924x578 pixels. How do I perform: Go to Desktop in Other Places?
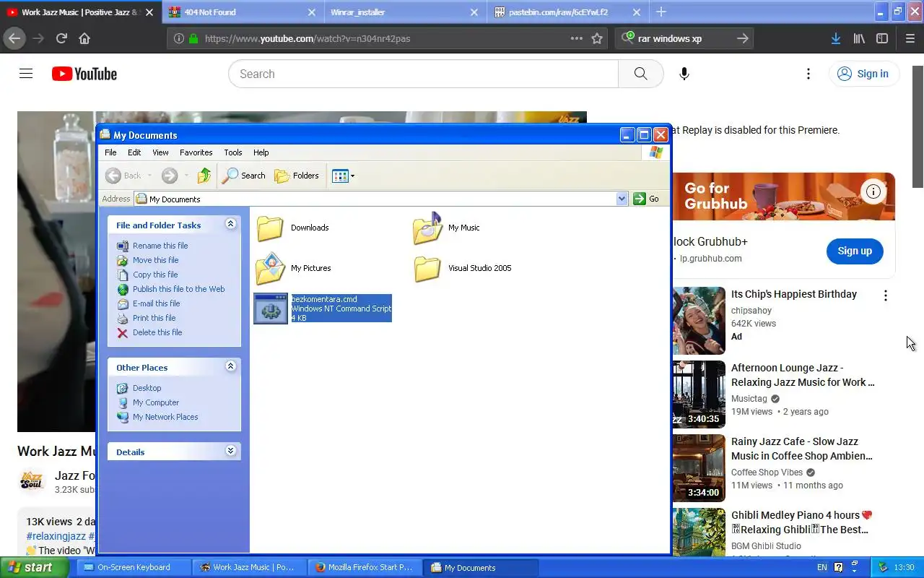click(139, 388)
